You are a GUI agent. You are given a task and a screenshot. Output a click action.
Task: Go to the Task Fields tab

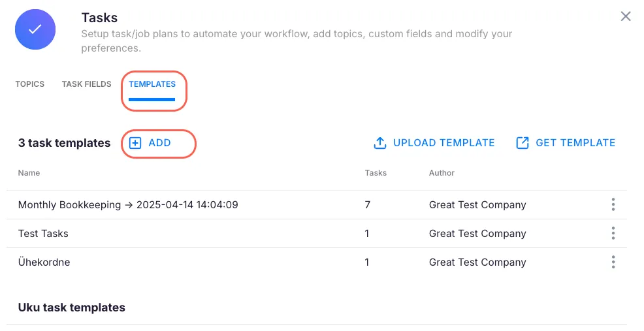[86, 84]
